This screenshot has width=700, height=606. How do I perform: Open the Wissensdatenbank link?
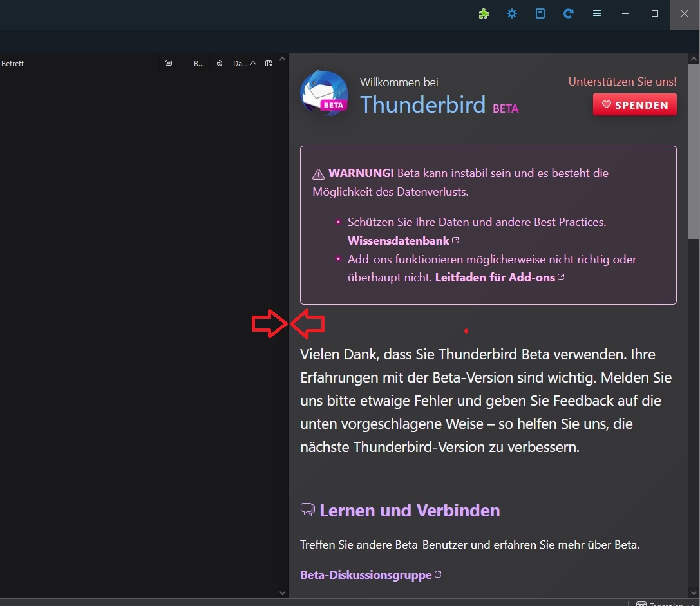pyautogui.click(x=398, y=241)
